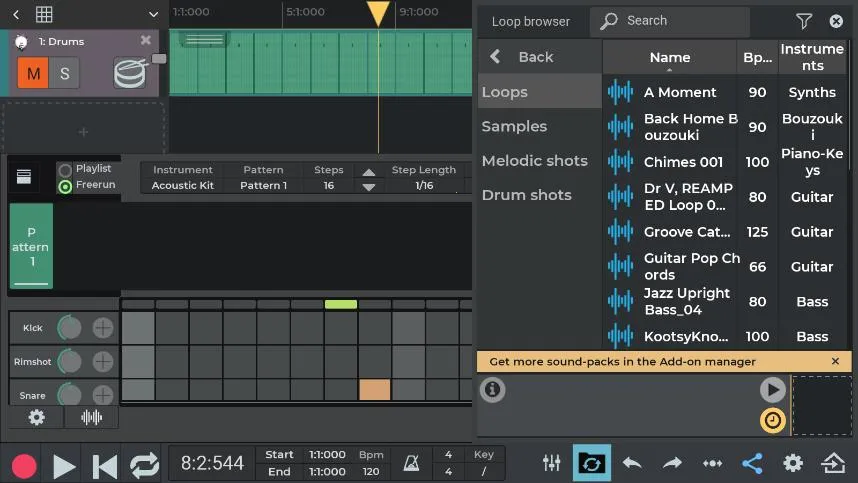Click the metronome icon
Image resolution: width=858 pixels, height=483 pixels.
[x=411, y=463]
